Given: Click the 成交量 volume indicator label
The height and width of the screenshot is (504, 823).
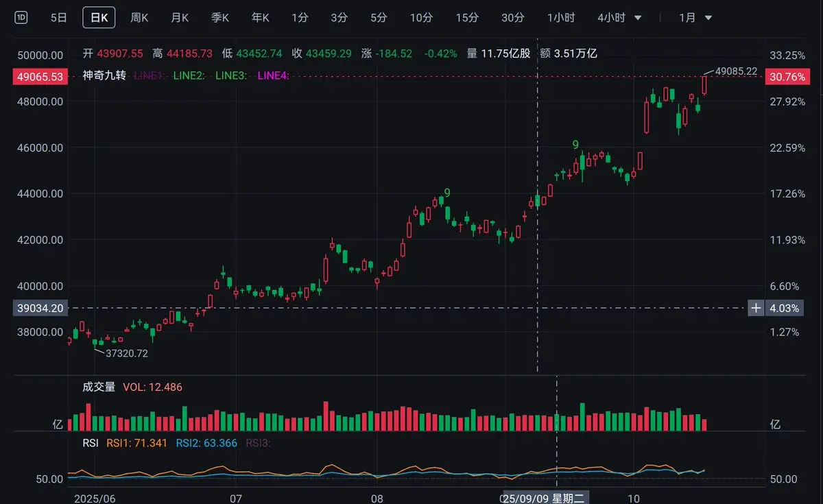Looking at the screenshot, I should coord(99,387).
